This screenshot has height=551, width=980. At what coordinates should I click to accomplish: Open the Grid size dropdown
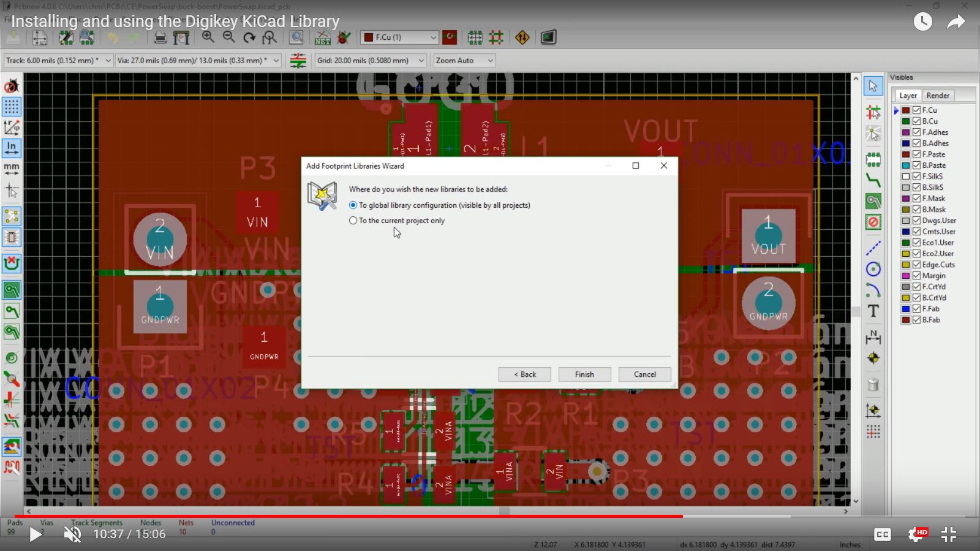[371, 61]
